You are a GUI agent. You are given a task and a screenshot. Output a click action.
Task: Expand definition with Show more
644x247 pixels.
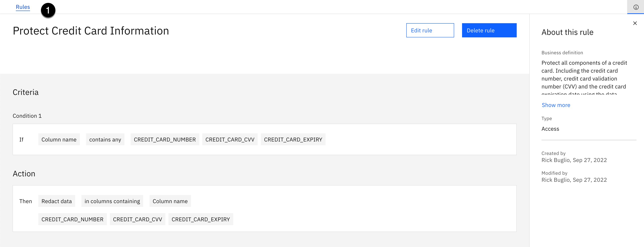pos(556,105)
